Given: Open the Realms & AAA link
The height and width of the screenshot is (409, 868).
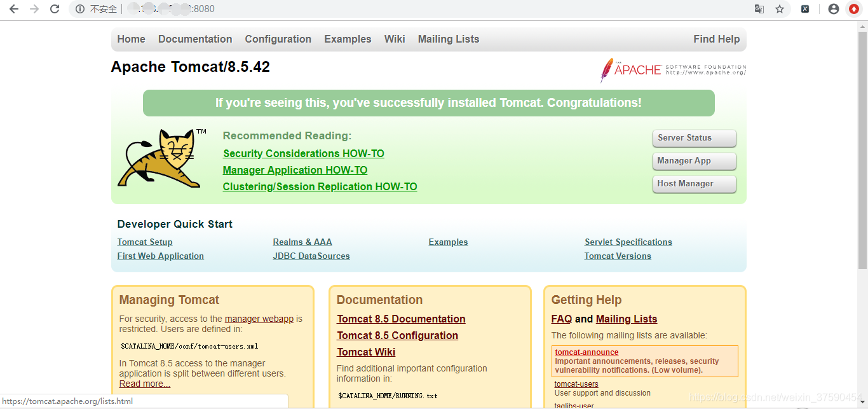Looking at the screenshot, I should pos(302,242).
